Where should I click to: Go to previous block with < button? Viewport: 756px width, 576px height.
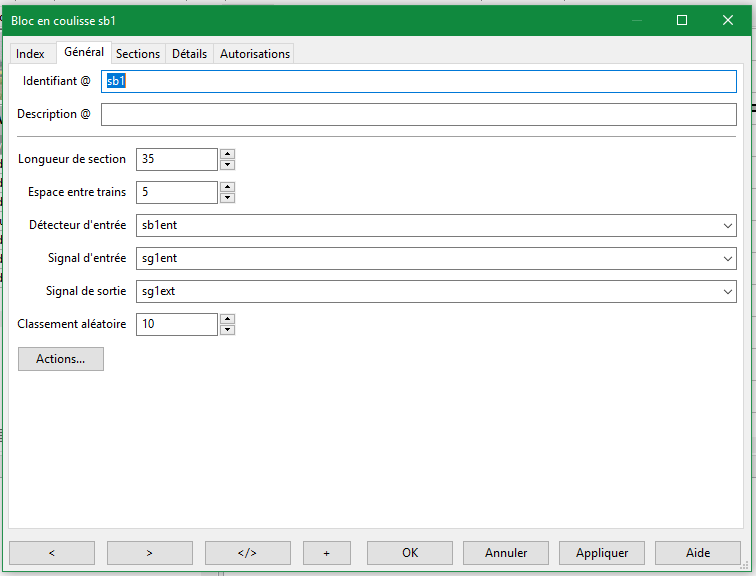52,553
